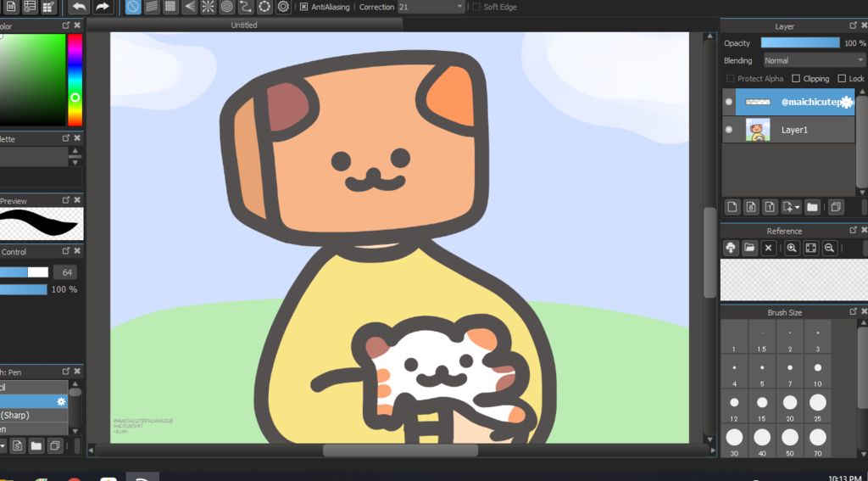Image resolution: width=868 pixels, height=481 pixels.
Task: Open a reference image with folder icon
Action: coord(749,248)
